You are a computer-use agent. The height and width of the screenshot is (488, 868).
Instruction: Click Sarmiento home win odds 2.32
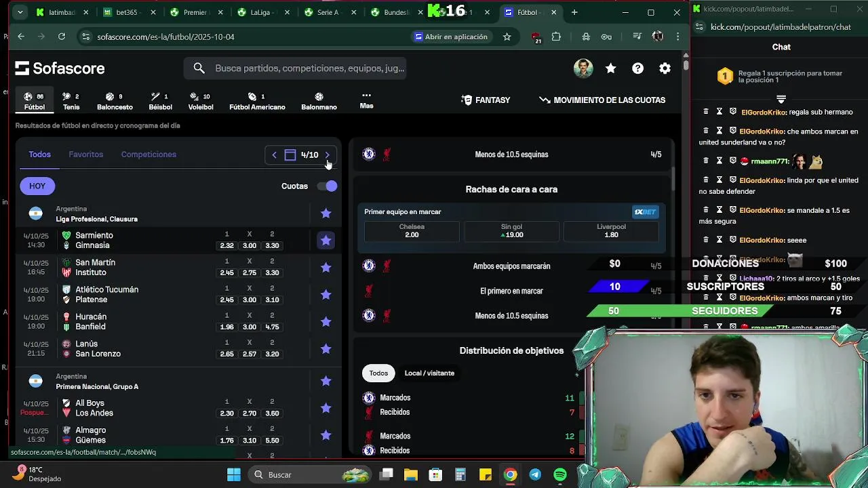coord(226,246)
